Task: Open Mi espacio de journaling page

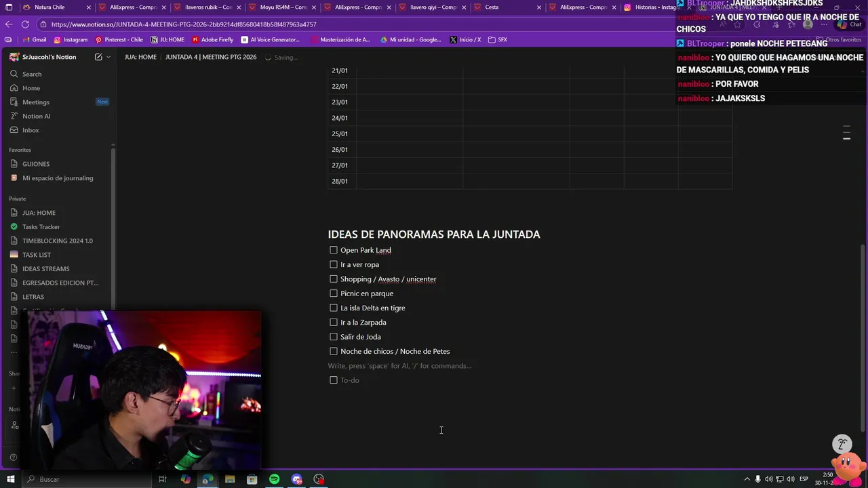Action: point(58,178)
